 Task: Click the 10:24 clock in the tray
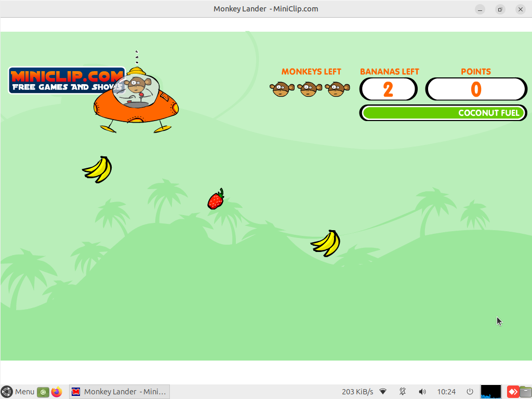coord(446,392)
